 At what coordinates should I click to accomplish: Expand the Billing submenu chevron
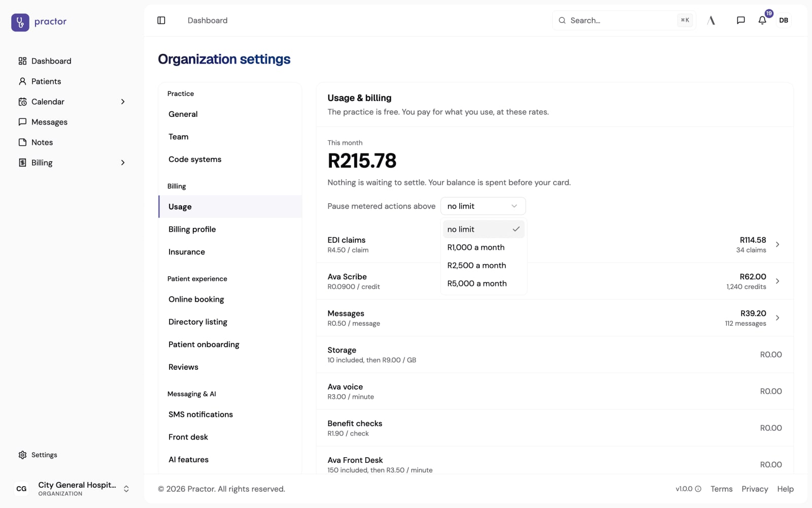click(x=123, y=163)
